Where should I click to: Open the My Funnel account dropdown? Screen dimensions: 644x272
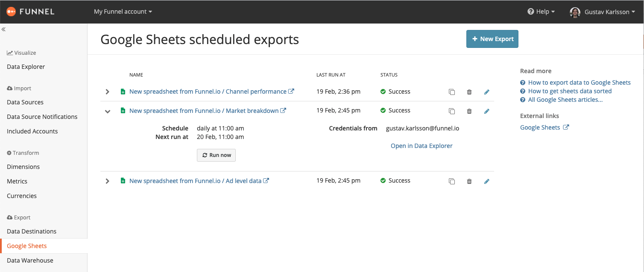tap(123, 12)
